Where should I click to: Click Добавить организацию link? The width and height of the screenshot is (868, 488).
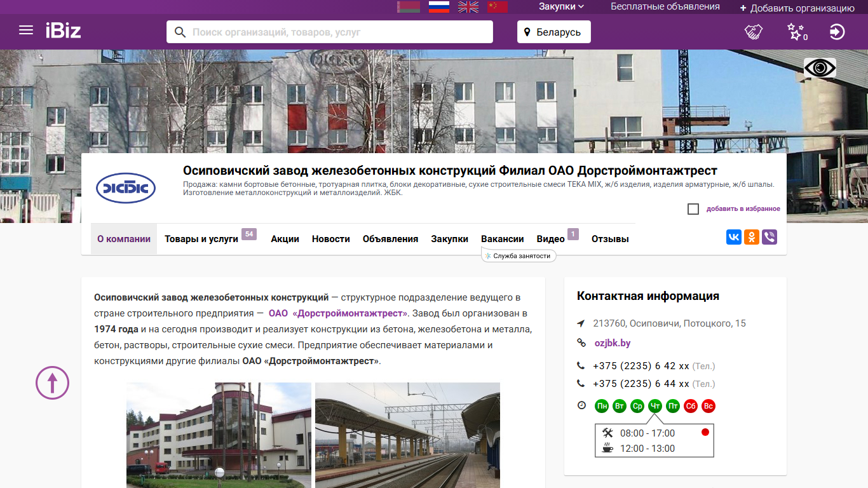point(797,8)
